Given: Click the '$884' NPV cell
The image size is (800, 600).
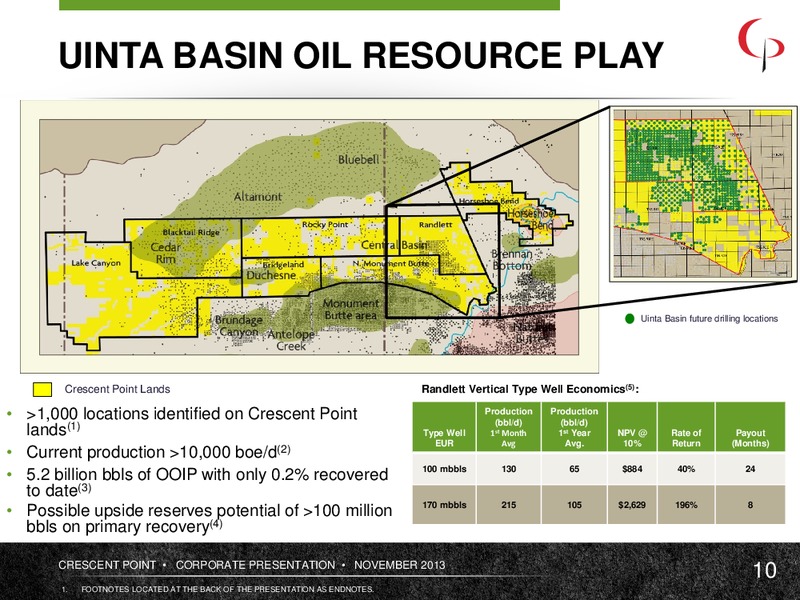Looking at the screenshot, I should pos(632,469).
